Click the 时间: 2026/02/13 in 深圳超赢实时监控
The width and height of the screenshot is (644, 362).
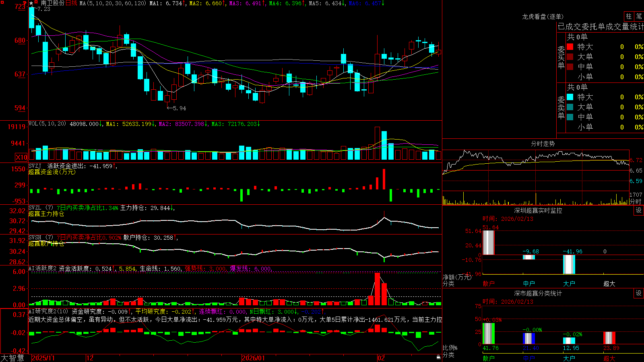click(508, 219)
